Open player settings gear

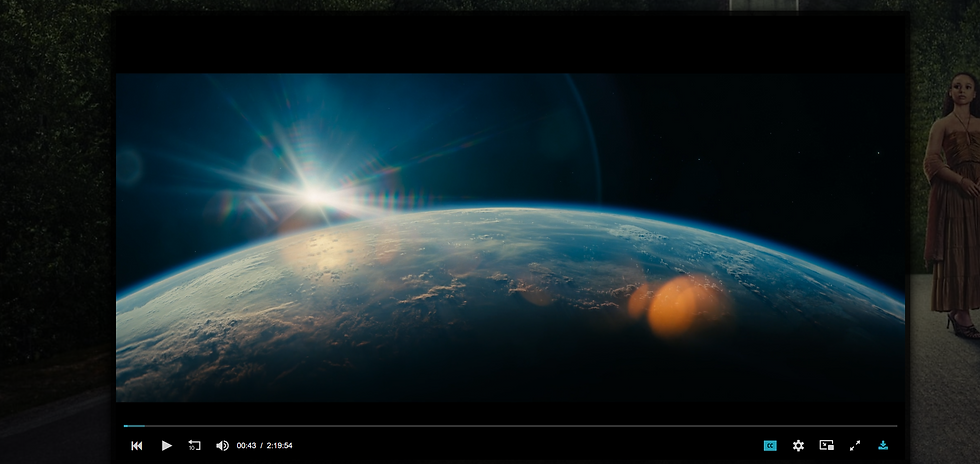798,446
